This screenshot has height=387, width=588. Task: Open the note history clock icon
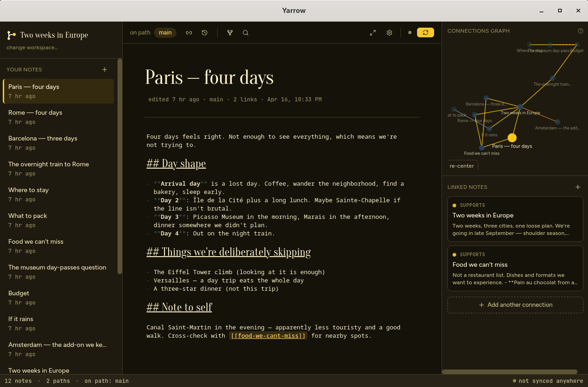205,33
